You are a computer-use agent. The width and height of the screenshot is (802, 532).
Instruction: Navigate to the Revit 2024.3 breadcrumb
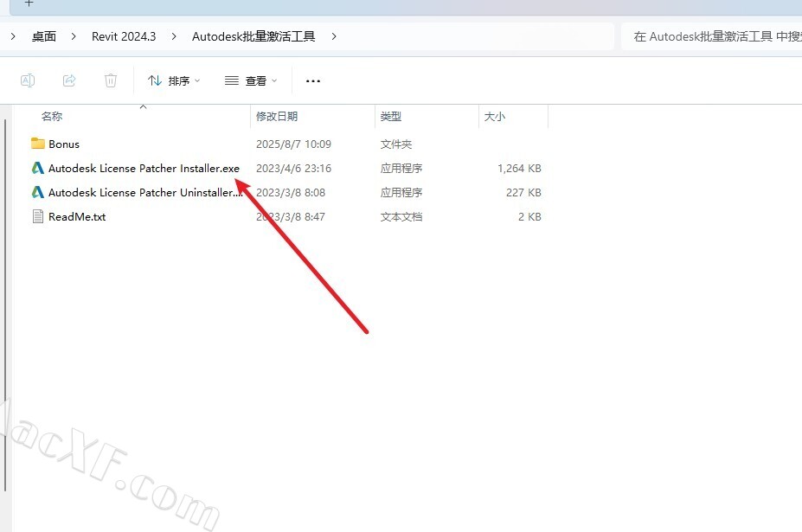(x=124, y=36)
